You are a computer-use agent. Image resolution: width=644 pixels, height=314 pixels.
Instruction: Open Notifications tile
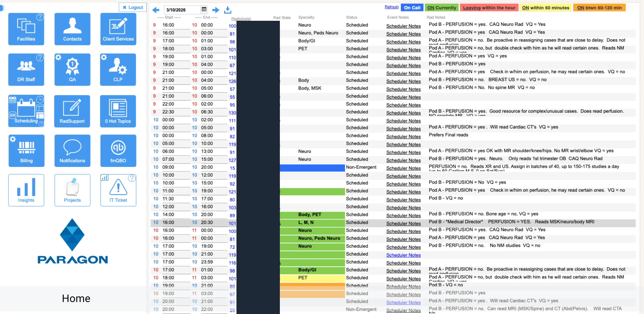click(72, 151)
